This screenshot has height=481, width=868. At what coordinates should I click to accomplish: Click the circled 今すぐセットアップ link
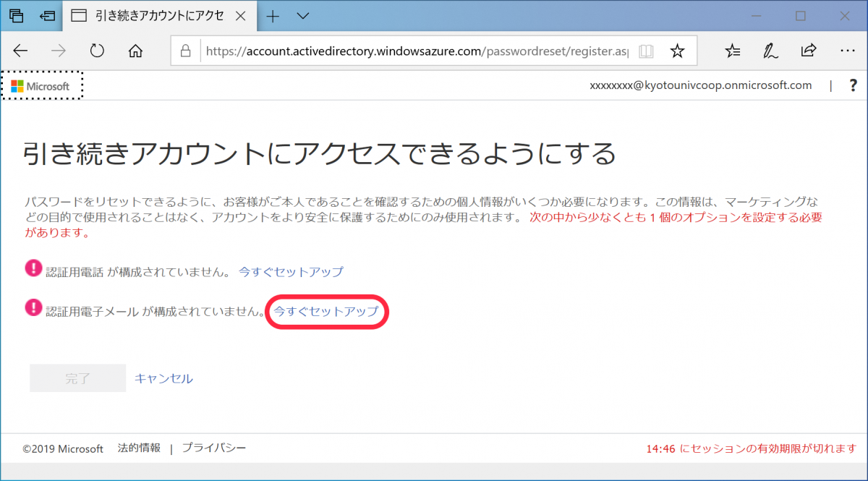point(326,312)
